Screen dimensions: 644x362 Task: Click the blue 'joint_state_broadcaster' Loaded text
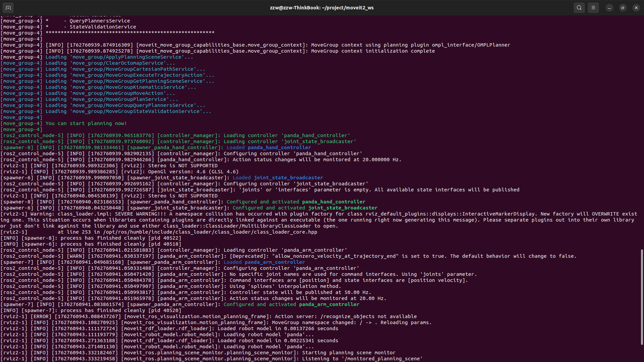(288, 178)
